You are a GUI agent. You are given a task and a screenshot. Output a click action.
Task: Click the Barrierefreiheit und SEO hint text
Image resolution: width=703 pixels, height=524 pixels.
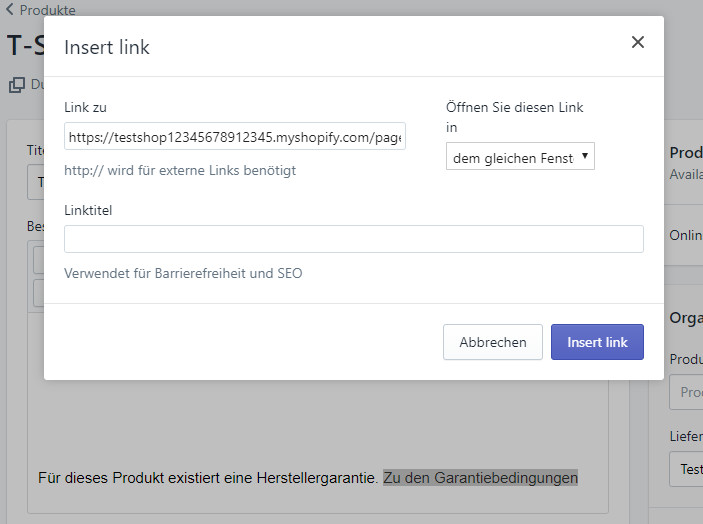pos(183,273)
